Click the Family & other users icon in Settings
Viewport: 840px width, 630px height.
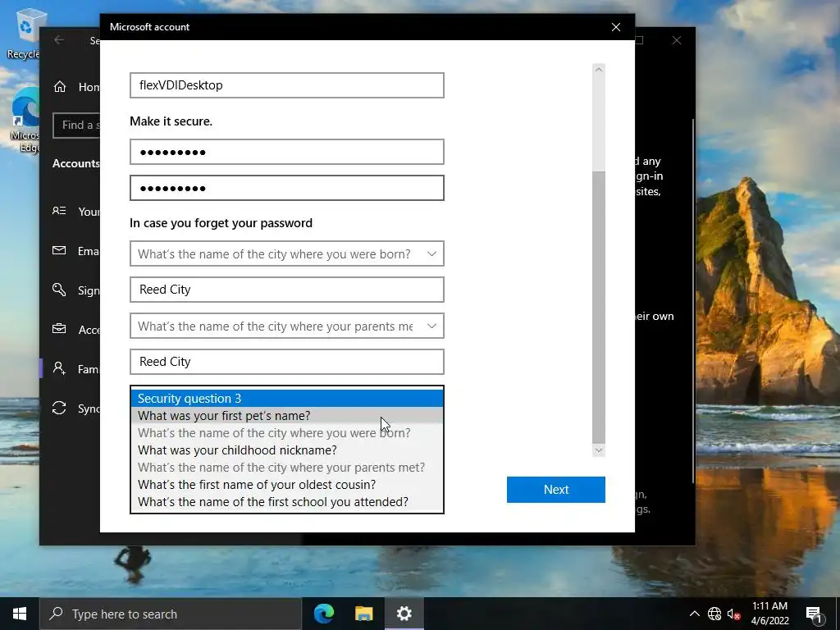pos(59,368)
